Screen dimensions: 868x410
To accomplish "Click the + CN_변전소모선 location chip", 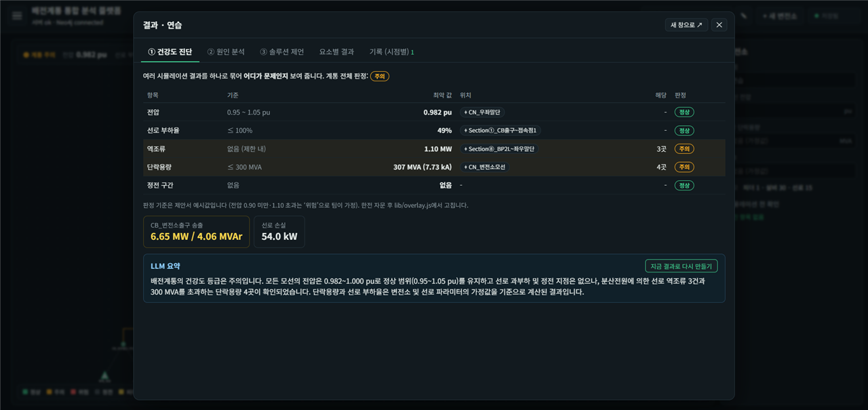I will click(484, 167).
